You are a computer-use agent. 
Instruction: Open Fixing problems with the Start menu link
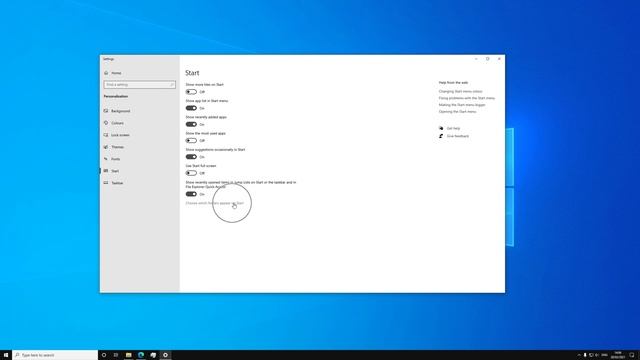coord(467,98)
